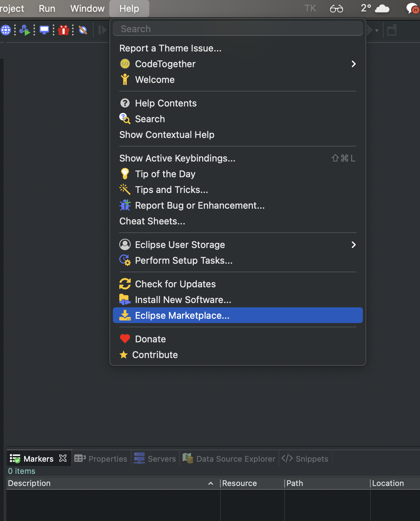Select Check for Updates
The image size is (420, 521).
pos(237,284)
